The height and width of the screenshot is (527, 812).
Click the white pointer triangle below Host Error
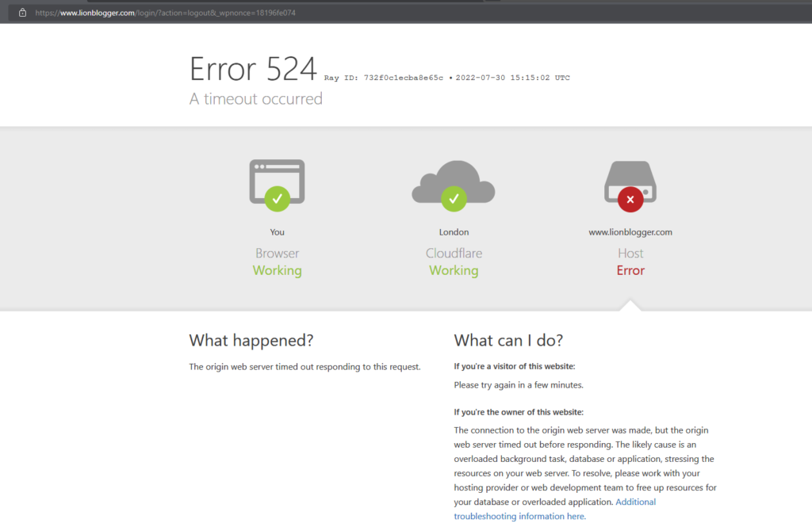pos(630,305)
